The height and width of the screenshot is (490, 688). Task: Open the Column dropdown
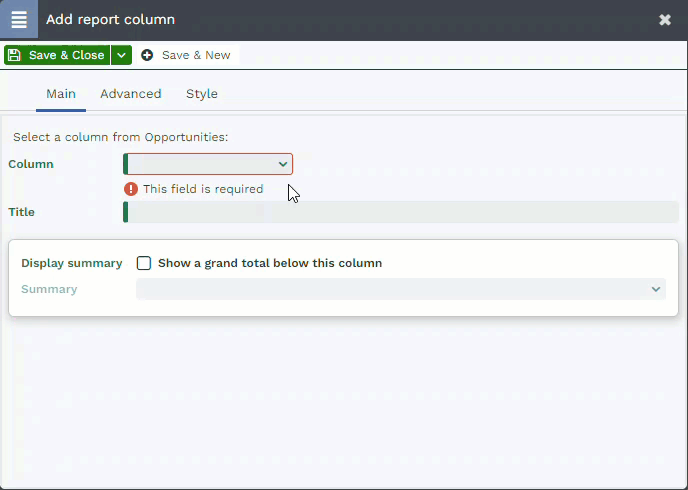(x=208, y=164)
